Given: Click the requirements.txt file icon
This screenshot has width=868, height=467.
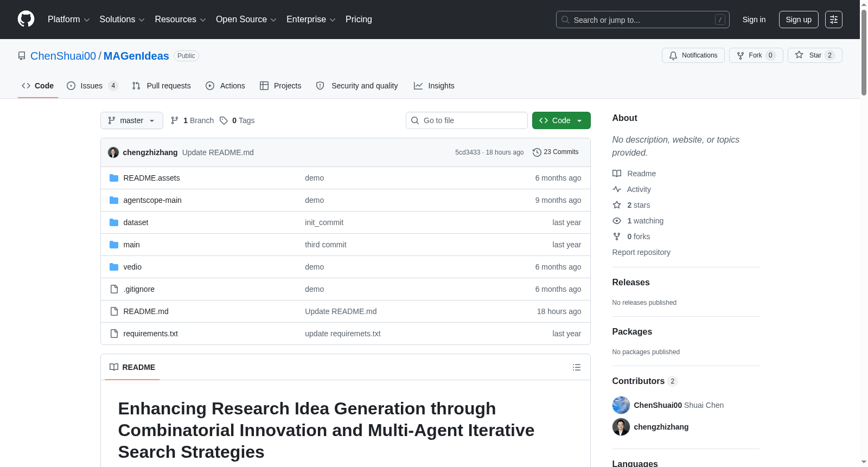Looking at the screenshot, I should 114,334.
